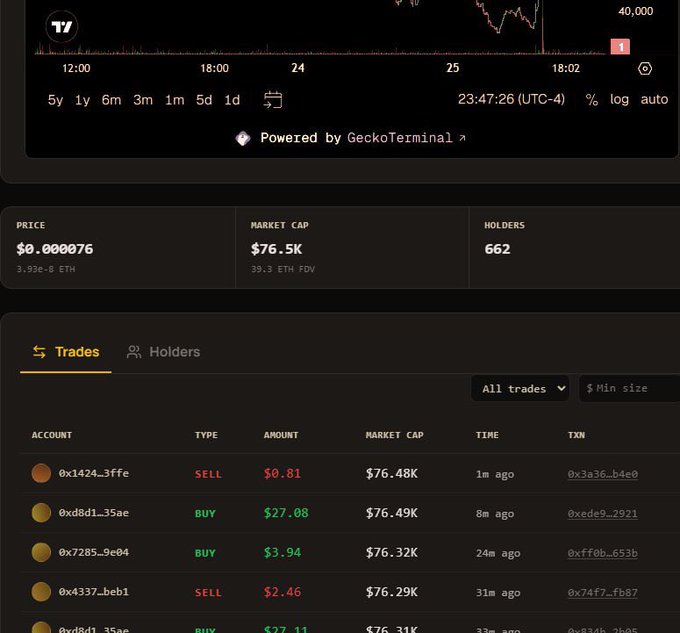
Task: Set chart range to 6m
Action: click(x=111, y=100)
